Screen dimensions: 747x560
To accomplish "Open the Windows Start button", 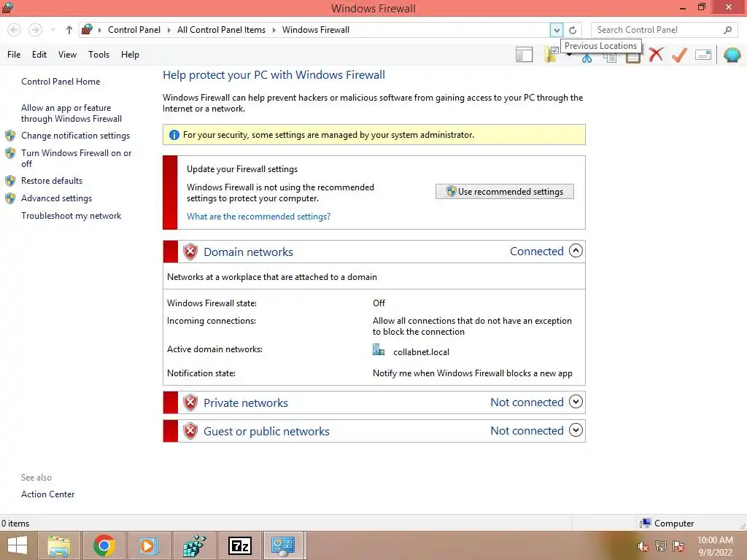I will (x=18, y=545).
